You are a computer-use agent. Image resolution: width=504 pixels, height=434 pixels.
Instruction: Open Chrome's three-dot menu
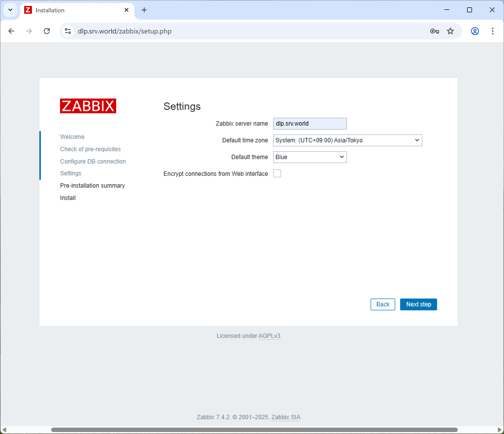[493, 31]
